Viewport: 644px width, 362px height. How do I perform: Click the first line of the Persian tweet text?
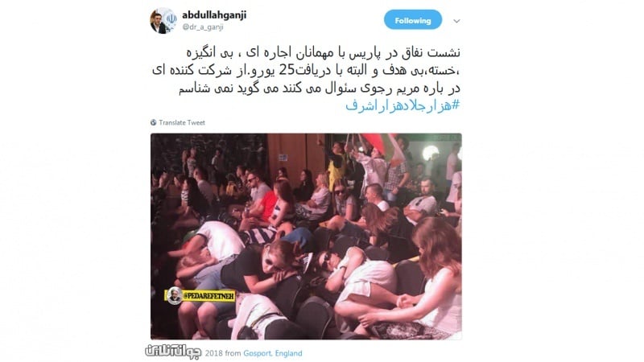click(x=323, y=52)
